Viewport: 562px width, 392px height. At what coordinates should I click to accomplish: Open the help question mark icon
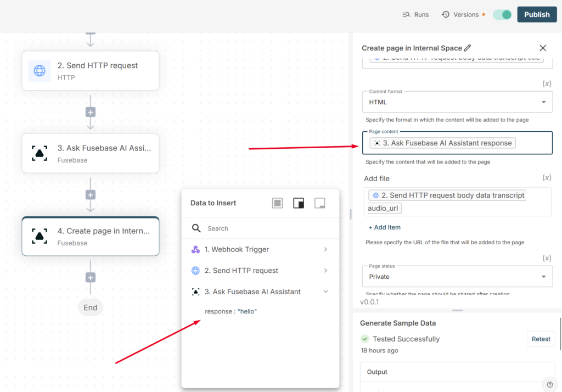coord(550,384)
